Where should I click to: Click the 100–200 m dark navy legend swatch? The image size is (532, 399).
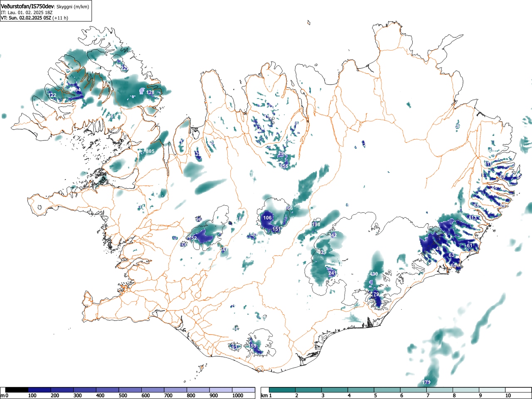(x=39, y=390)
